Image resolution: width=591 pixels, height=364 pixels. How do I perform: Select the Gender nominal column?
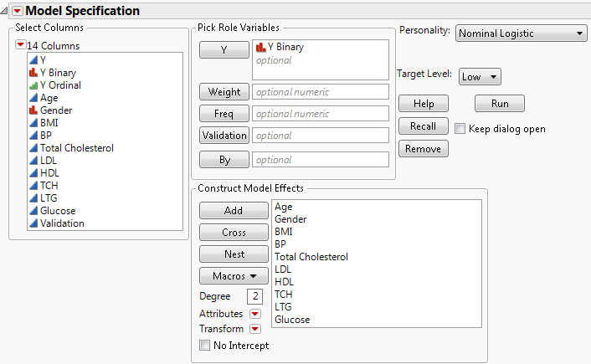pyautogui.click(x=55, y=110)
